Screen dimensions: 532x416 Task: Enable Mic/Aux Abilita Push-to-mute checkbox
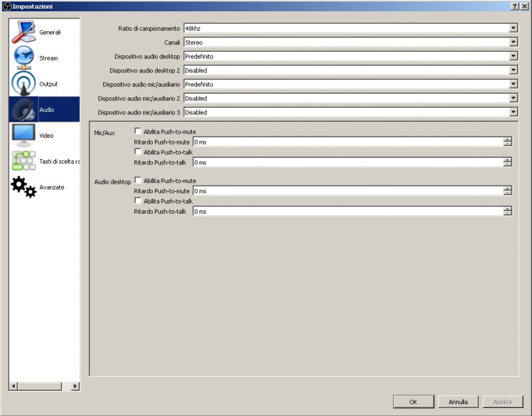pyautogui.click(x=138, y=132)
